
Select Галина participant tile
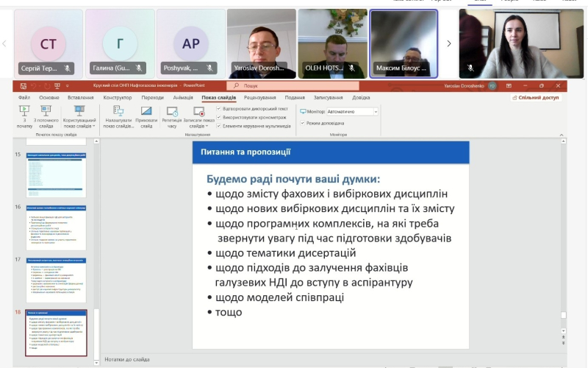click(x=120, y=43)
